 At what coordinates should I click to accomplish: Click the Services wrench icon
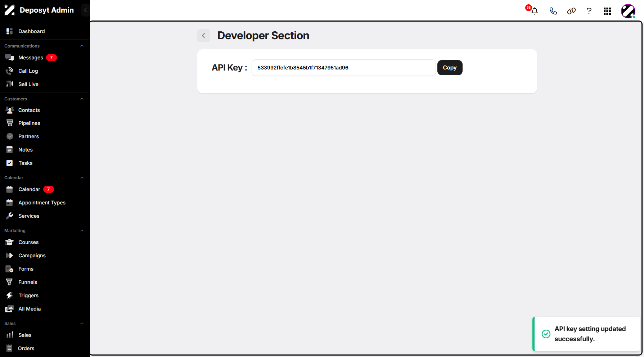click(10, 216)
